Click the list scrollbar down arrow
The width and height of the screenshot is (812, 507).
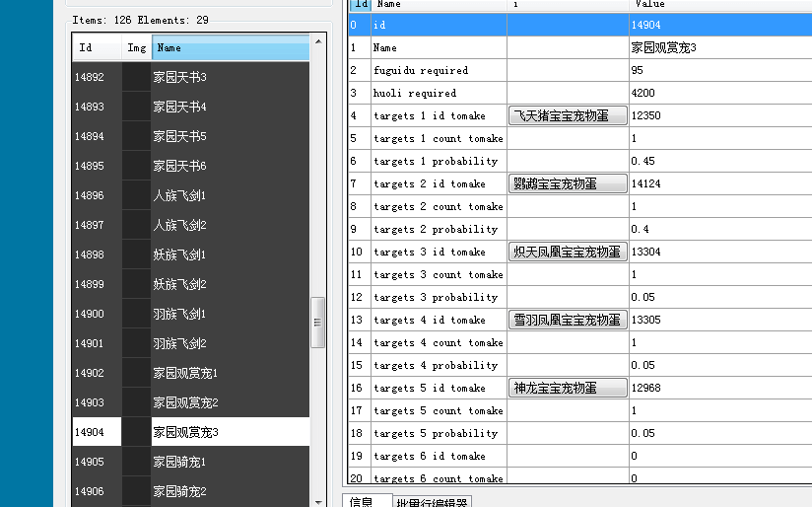click(x=318, y=502)
